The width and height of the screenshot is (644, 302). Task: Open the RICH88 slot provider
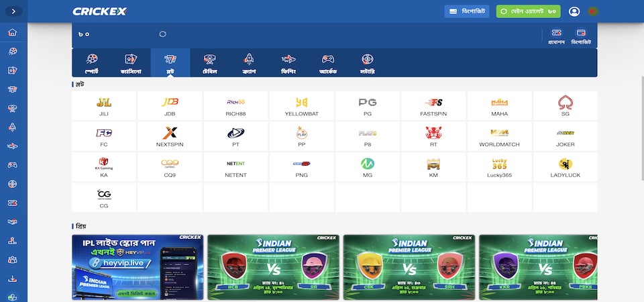(x=235, y=106)
